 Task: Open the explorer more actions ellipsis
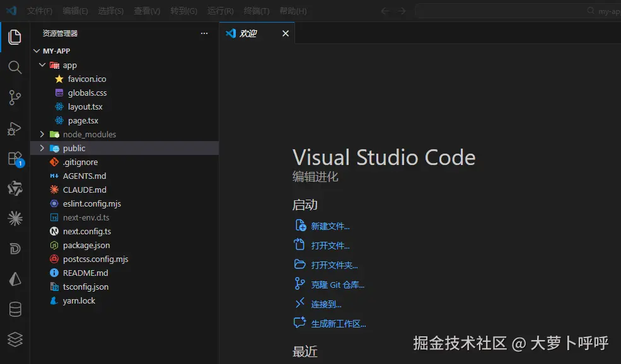pos(204,33)
